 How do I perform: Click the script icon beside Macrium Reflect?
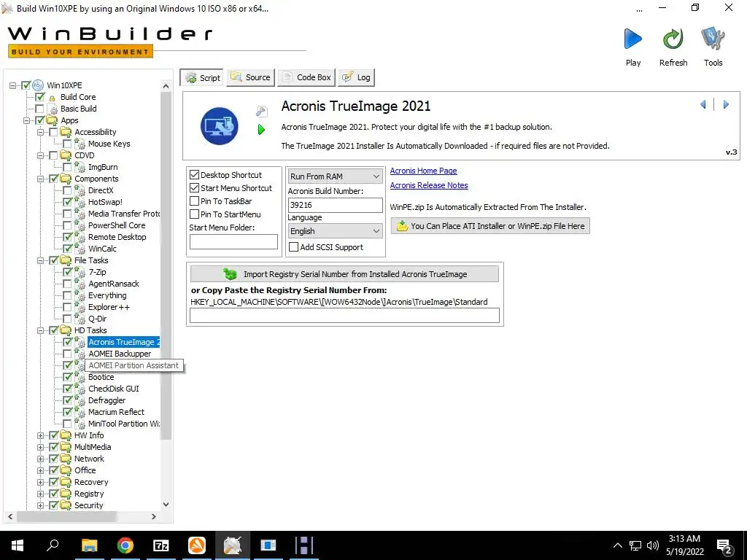pos(80,412)
